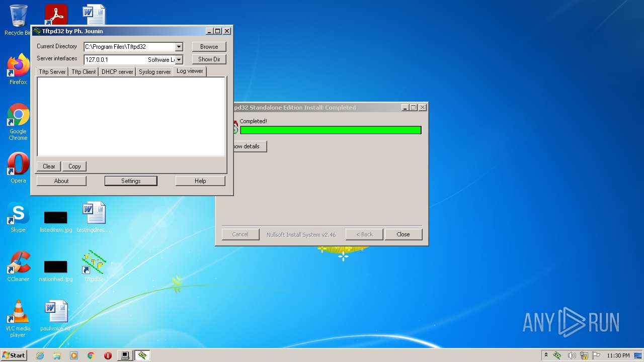Switch to the Tftp Client tab

point(84,72)
